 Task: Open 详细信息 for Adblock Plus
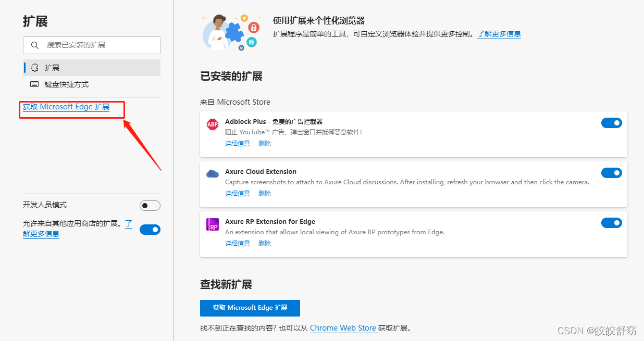click(x=238, y=144)
